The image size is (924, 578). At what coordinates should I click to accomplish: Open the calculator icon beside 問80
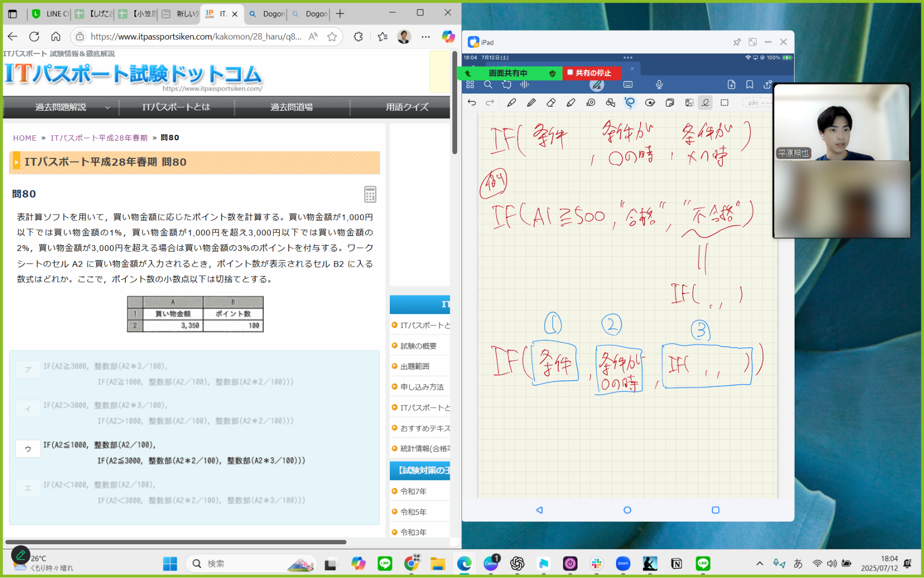pyautogui.click(x=370, y=194)
